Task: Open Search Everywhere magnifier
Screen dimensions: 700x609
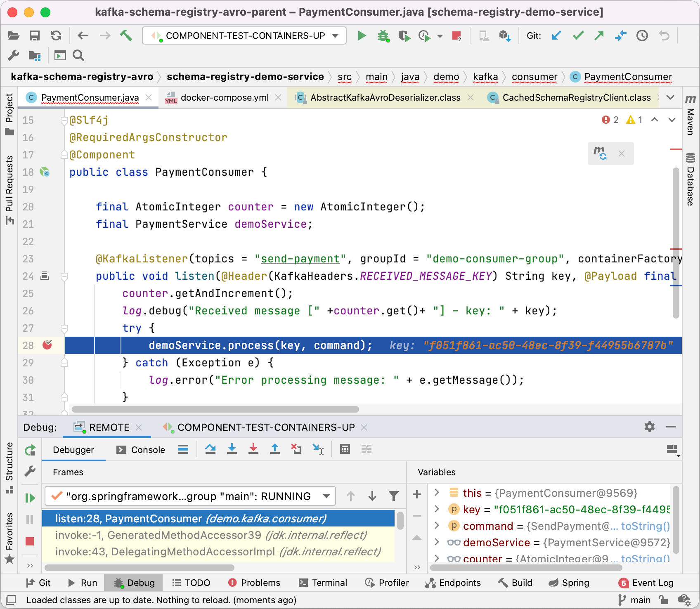Action: (78, 55)
